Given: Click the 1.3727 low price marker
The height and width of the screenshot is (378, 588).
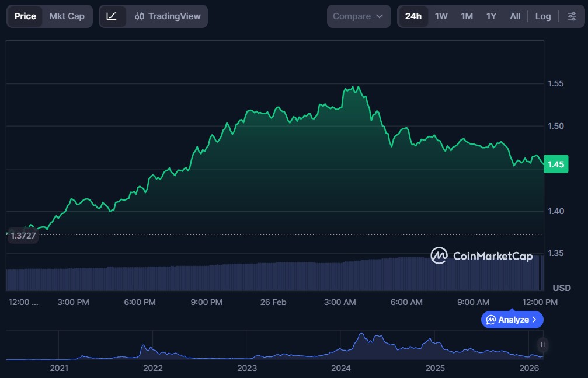Looking at the screenshot, I should (x=22, y=235).
